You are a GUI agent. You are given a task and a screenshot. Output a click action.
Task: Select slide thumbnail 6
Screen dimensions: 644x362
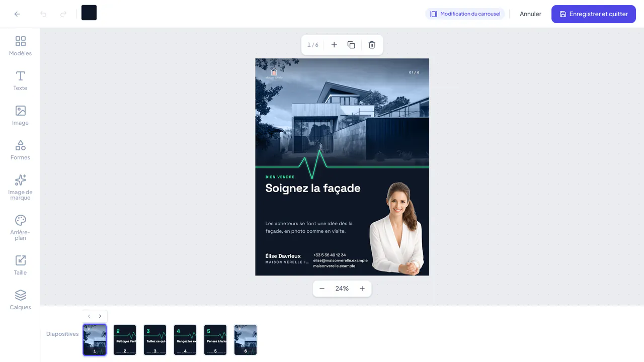tap(246, 340)
